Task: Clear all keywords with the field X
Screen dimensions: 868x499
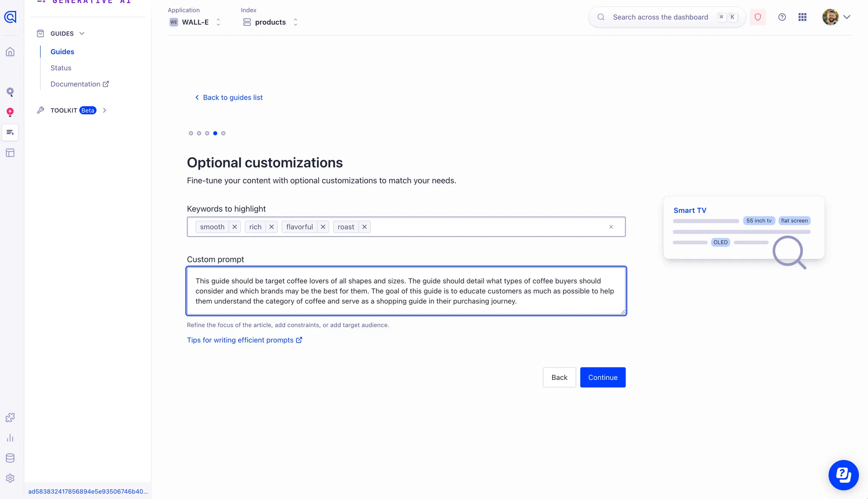Action: click(611, 226)
